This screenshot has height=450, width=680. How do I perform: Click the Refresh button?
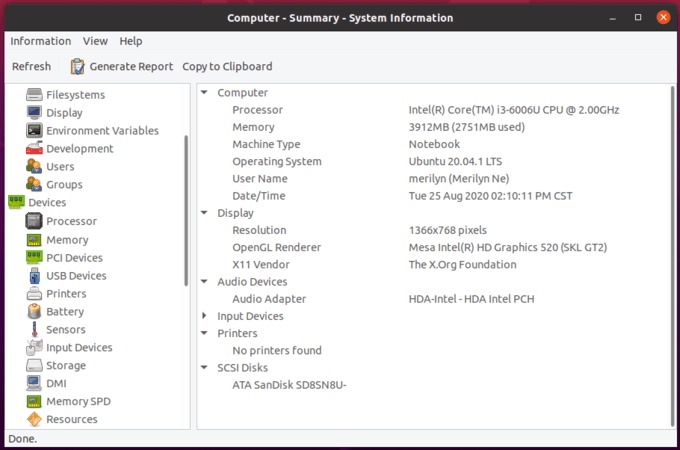point(31,66)
